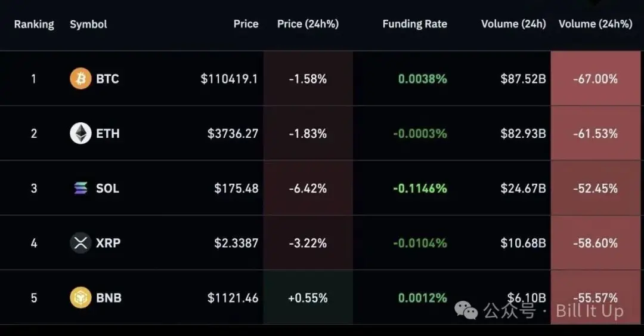This screenshot has width=644, height=336.
Task: Sort by Price (24h%) column header
Action: pos(308,24)
